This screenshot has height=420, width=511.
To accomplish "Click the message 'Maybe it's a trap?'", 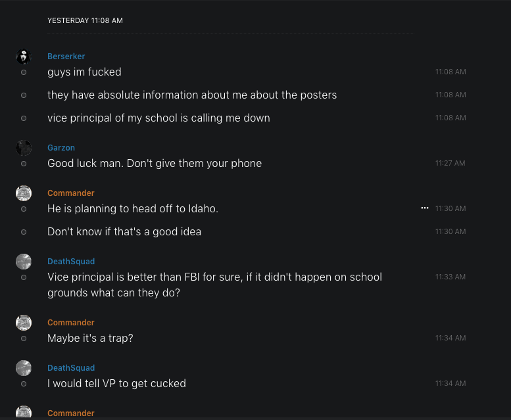I will 90,338.
